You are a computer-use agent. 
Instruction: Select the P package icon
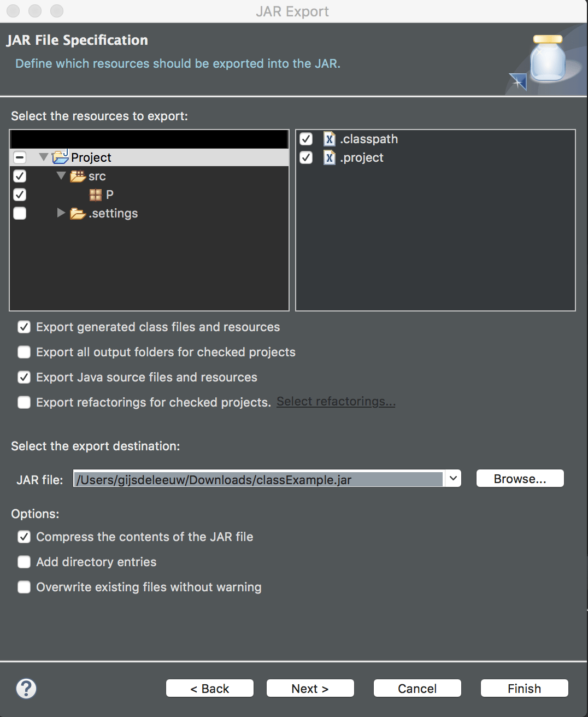[x=96, y=195]
